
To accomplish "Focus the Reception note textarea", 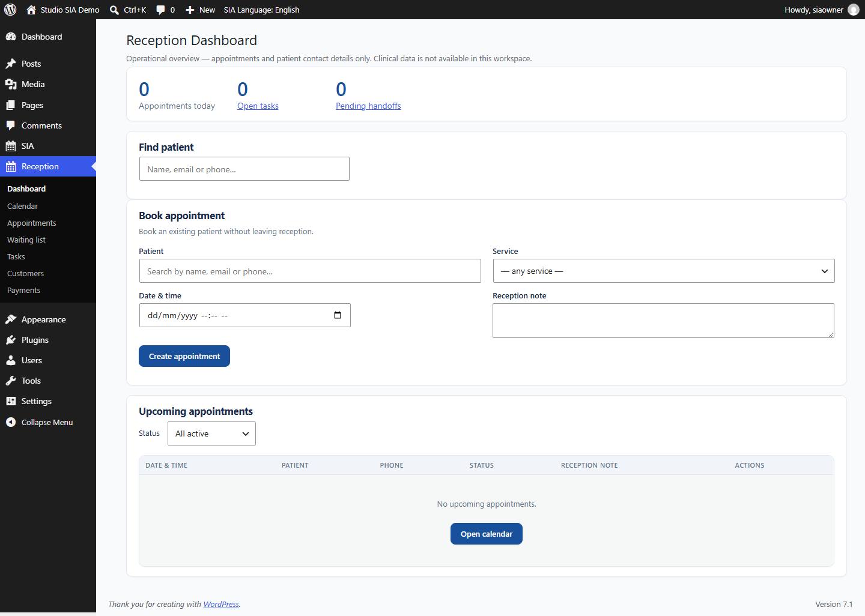I will click(x=664, y=321).
